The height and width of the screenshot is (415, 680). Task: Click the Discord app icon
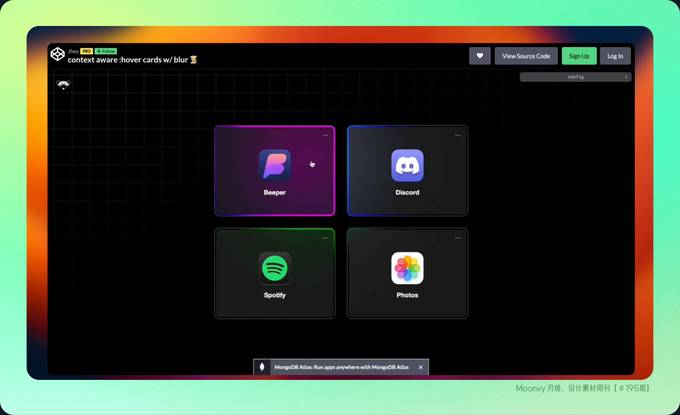click(407, 165)
